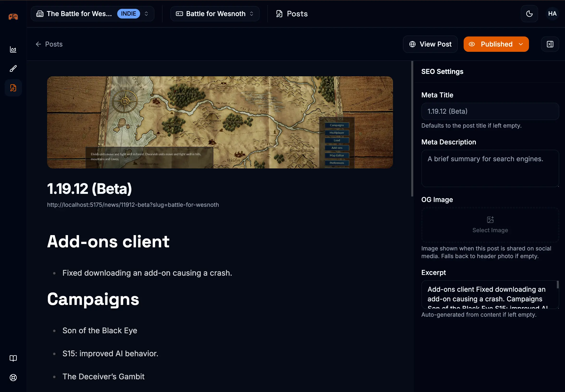The image size is (565, 392).
Task: Open the post URL link below the title
Action: tap(133, 205)
